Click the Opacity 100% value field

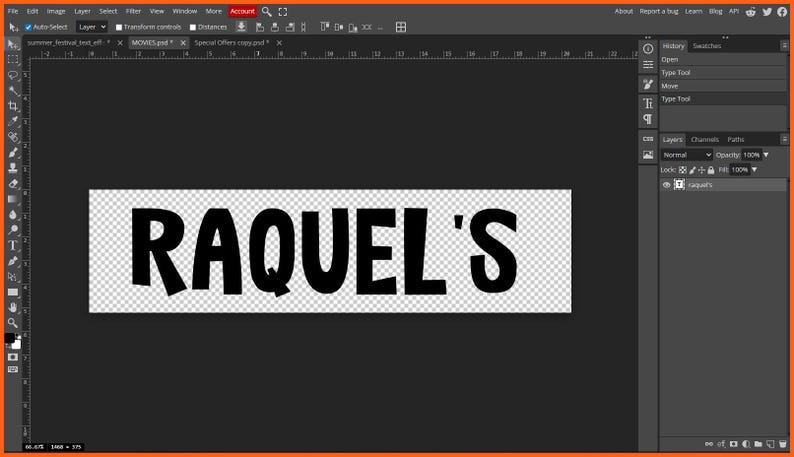[x=751, y=155]
